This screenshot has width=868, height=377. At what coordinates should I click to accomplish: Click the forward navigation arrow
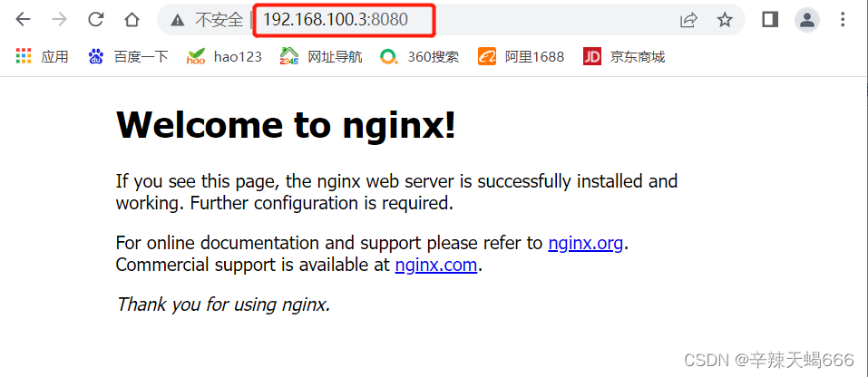click(59, 20)
